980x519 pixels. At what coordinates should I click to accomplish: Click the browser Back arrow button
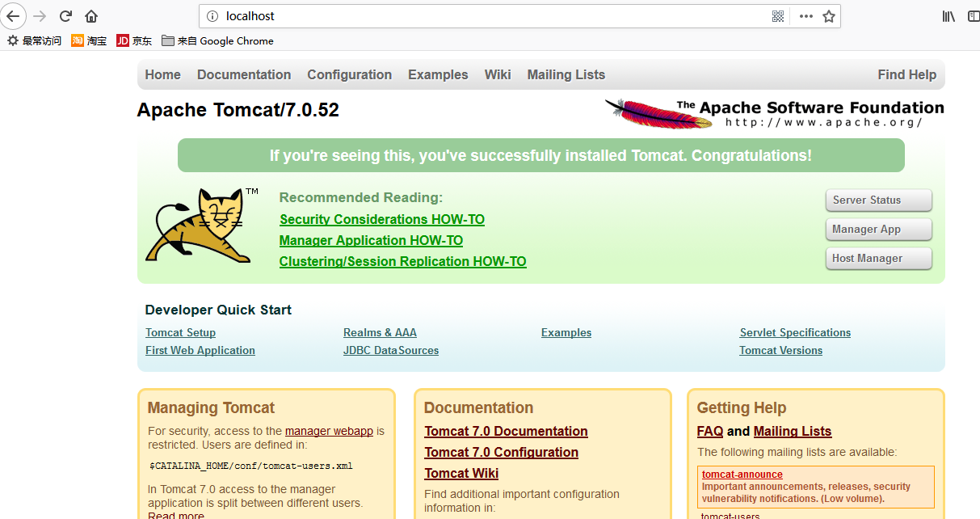(x=13, y=16)
